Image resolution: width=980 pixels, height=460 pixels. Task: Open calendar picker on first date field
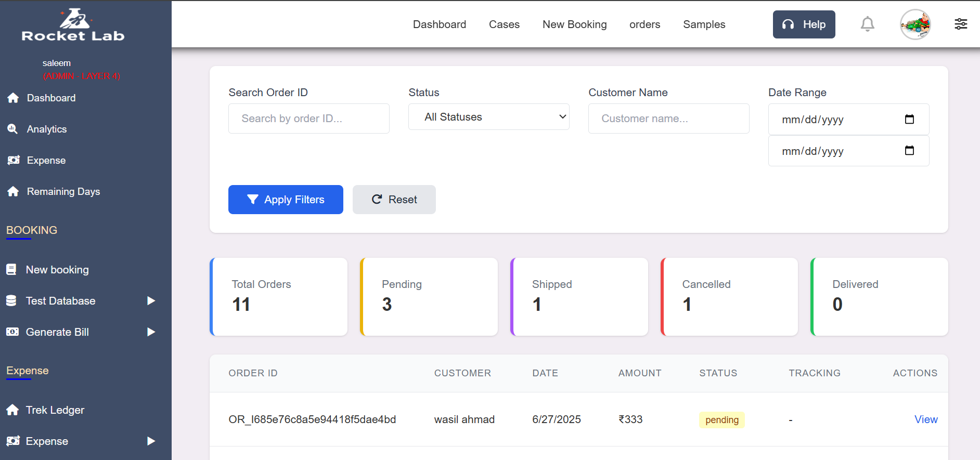[909, 119]
